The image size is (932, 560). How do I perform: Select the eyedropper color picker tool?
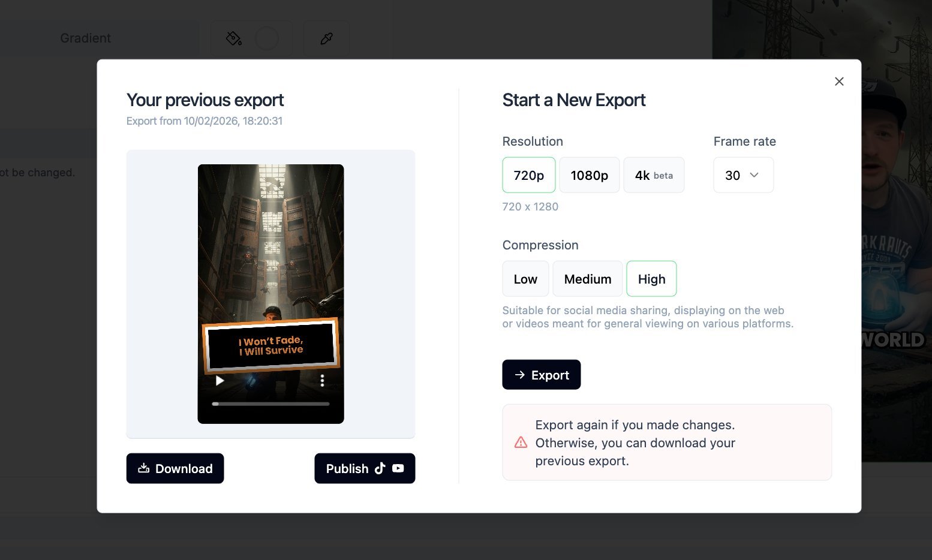tap(326, 38)
